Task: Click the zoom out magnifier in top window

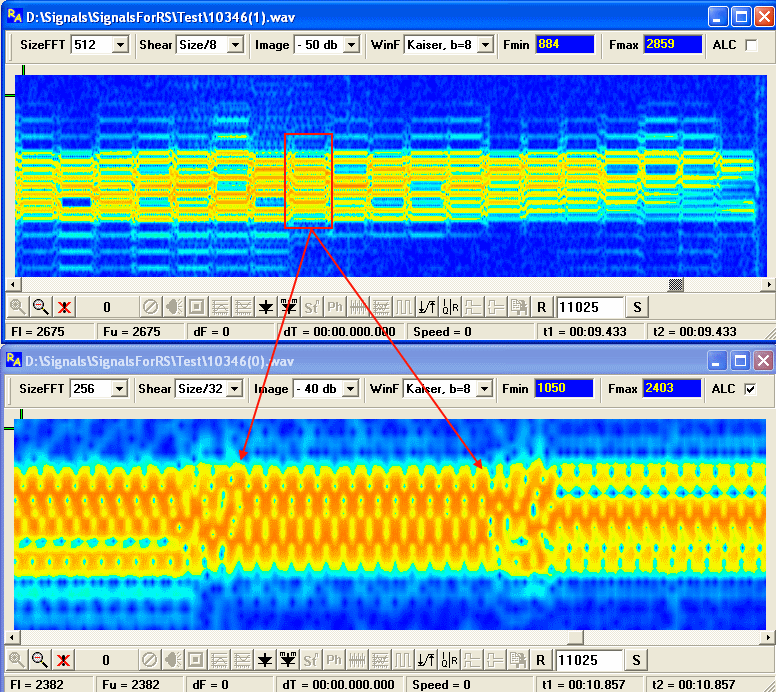Action: [x=41, y=307]
